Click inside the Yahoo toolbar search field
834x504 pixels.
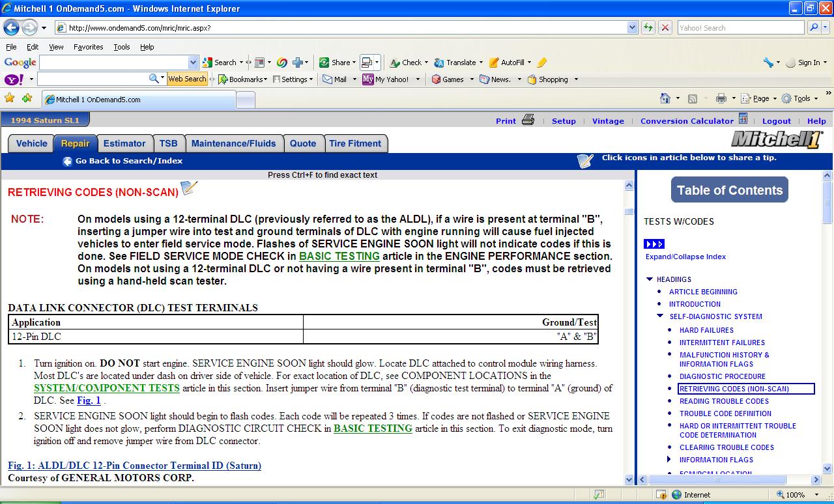[x=93, y=79]
